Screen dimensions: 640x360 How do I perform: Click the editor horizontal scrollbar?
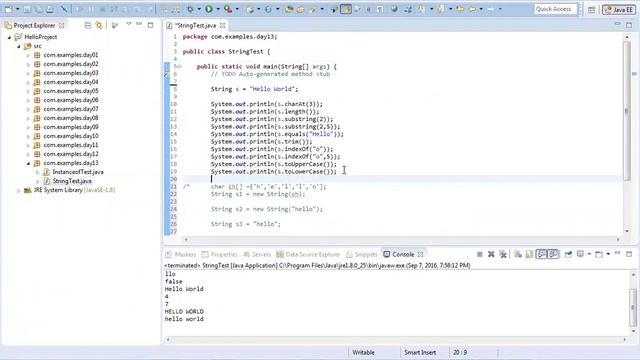402,240
